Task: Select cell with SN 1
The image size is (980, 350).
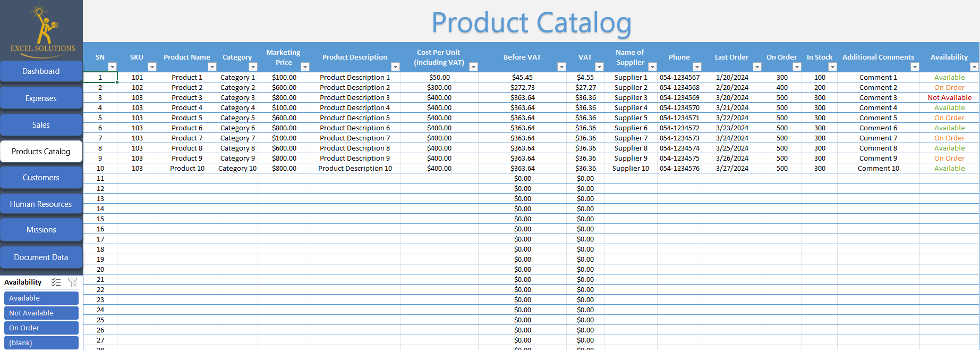Action: tap(100, 78)
